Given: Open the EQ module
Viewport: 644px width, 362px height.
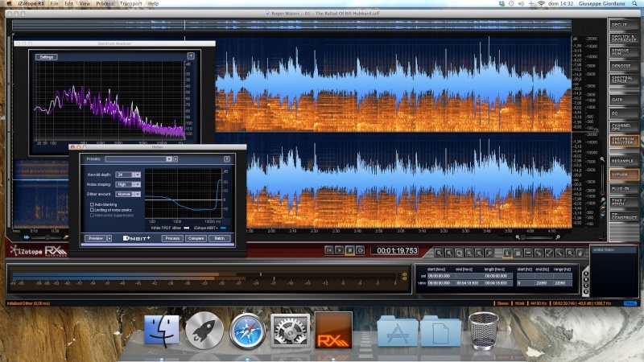Looking at the screenshot, I should coord(624,113).
